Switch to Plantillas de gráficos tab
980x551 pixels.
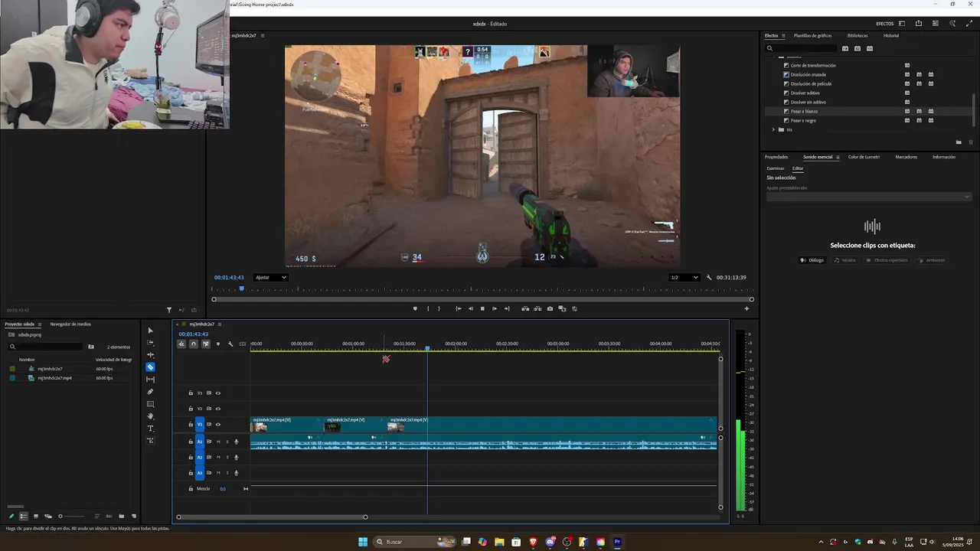pyautogui.click(x=812, y=35)
